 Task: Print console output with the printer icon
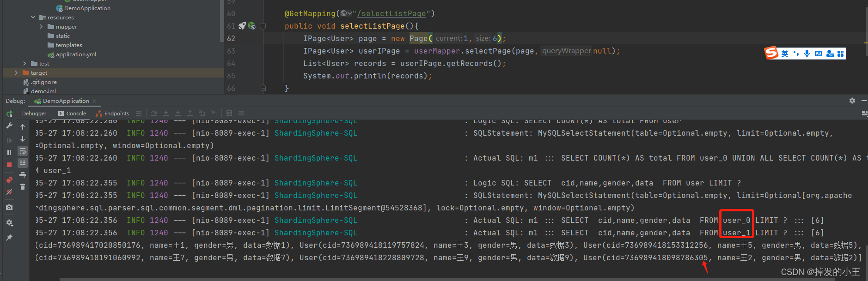(23, 175)
